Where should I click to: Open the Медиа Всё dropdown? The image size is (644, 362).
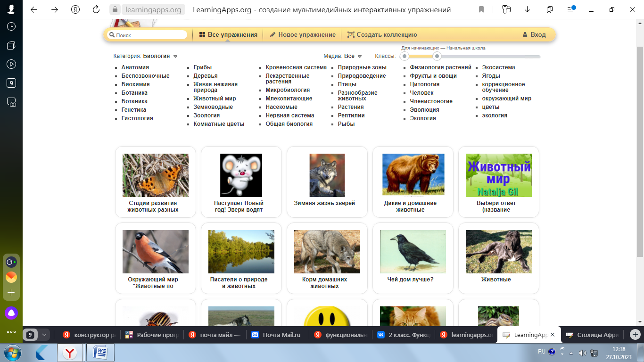[359, 56]
